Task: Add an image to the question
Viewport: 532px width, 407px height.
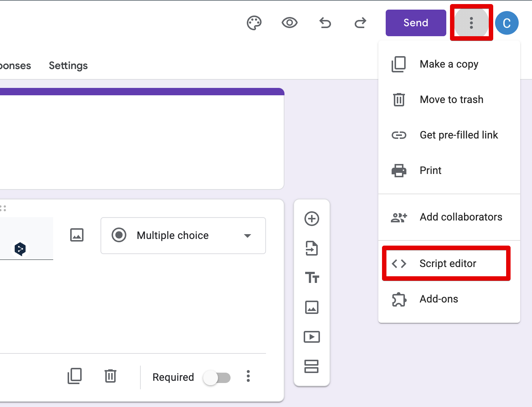Action: click(76, 235)
